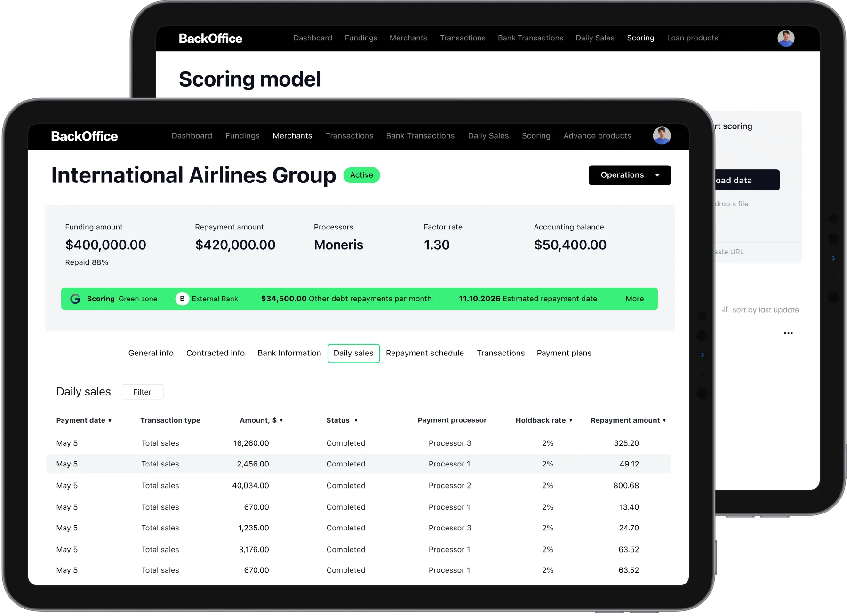Open Merchants in Scoring model window
Screen dimensions: 847x616
tap(408, 38)
